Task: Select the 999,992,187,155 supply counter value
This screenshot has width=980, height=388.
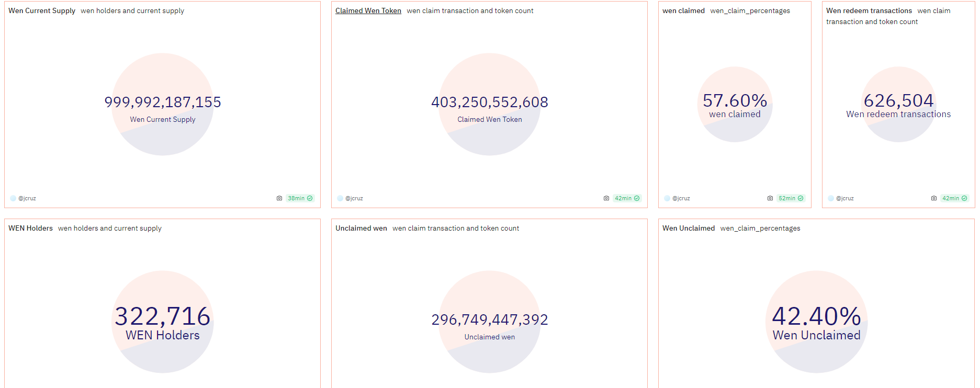Action: pyautogui.click(x=163, y=102)
